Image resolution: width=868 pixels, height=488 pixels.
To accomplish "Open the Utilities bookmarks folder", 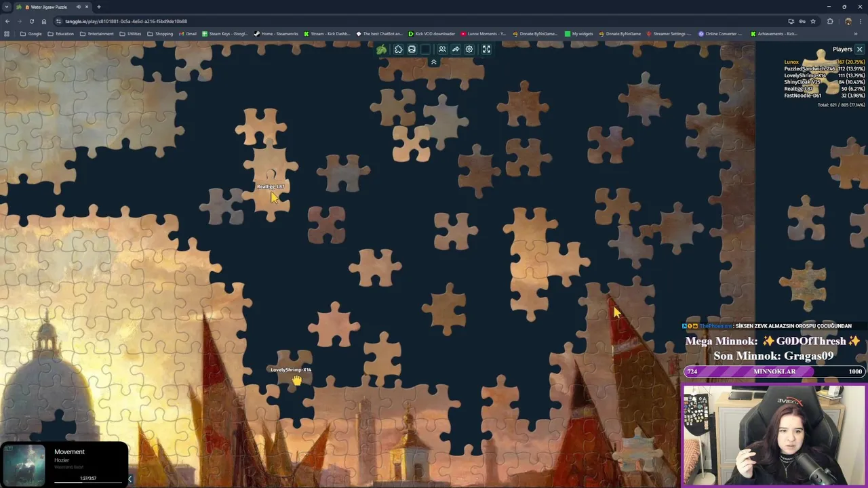I will (130, 34).
